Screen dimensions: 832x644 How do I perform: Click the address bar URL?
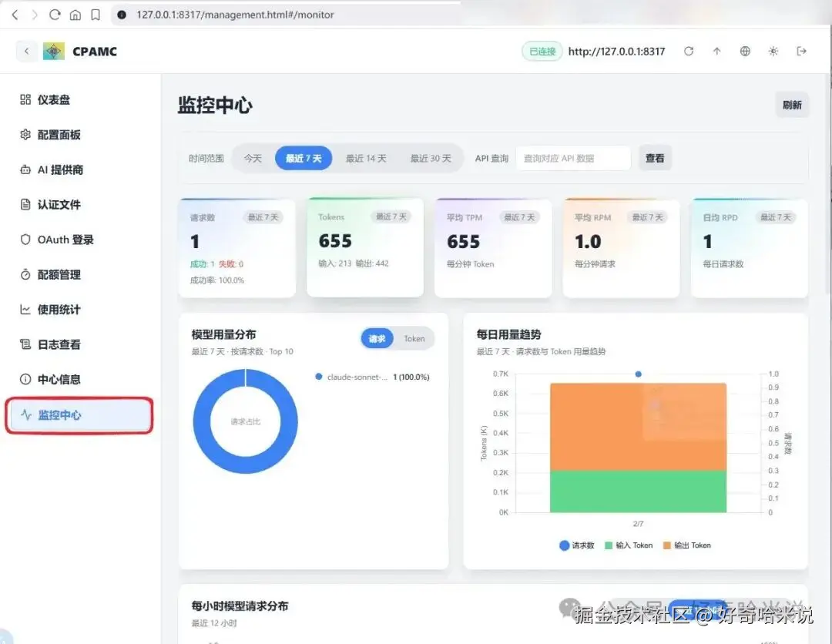[x=235, y=15]
